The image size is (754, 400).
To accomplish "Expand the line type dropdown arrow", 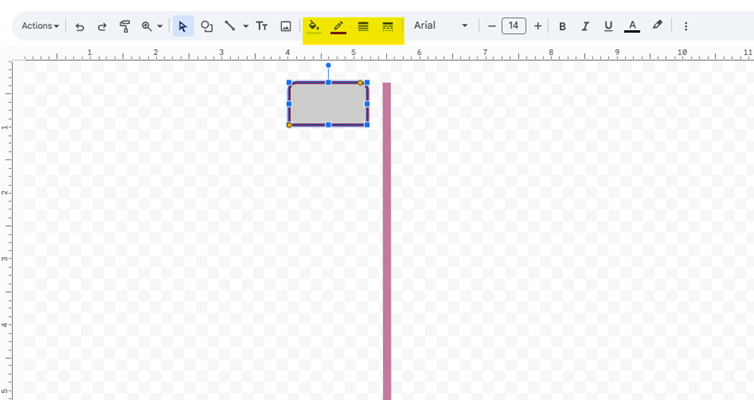I will click(x=246, y=26).
